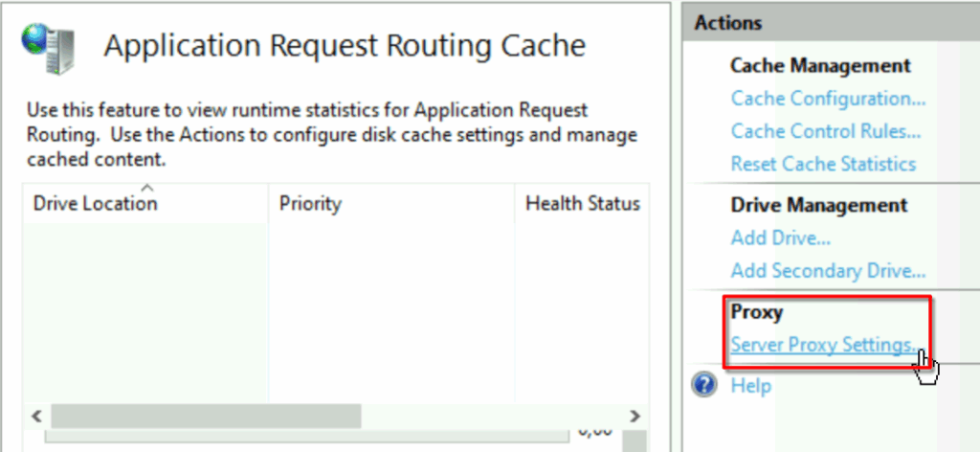
Task: Click the blue Help question mark icon
Action: pyautogui.click(x=704, y=385)
